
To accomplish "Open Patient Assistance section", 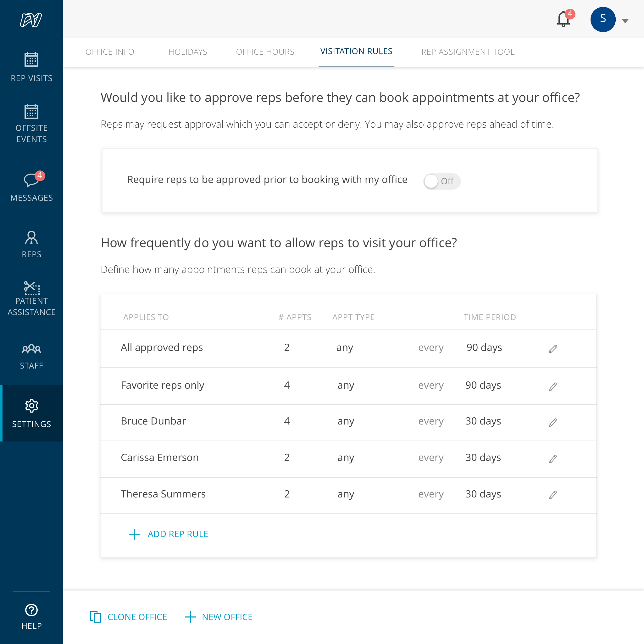I will click(x=31, y=298).
